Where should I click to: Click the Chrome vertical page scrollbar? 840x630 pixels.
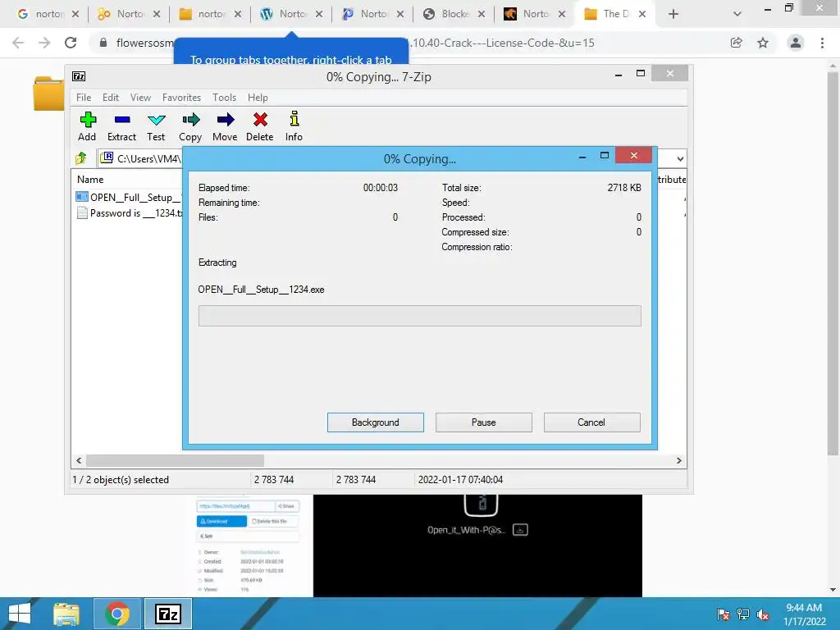[833, 262]
